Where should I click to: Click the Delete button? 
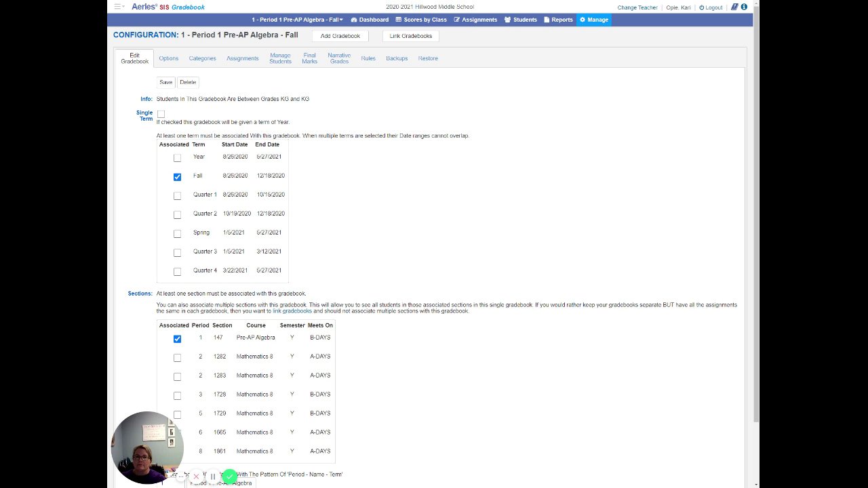(188, 82)
